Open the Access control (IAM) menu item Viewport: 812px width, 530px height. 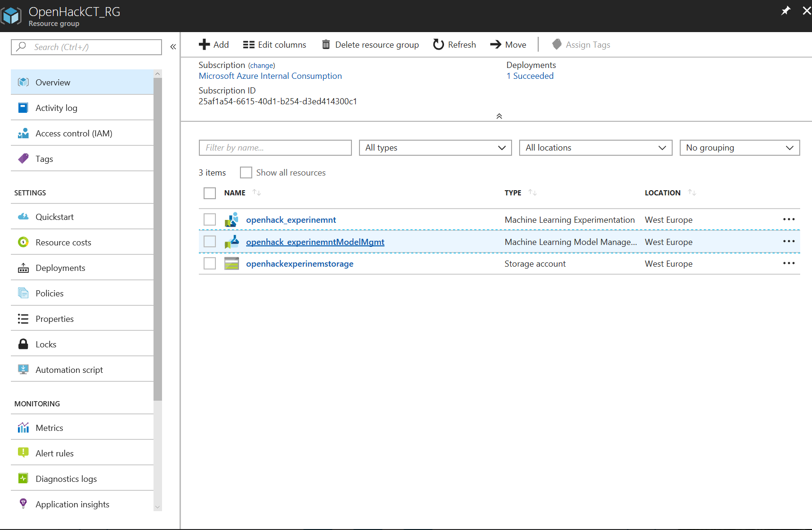pyautogui.click(x=82, y=133)
